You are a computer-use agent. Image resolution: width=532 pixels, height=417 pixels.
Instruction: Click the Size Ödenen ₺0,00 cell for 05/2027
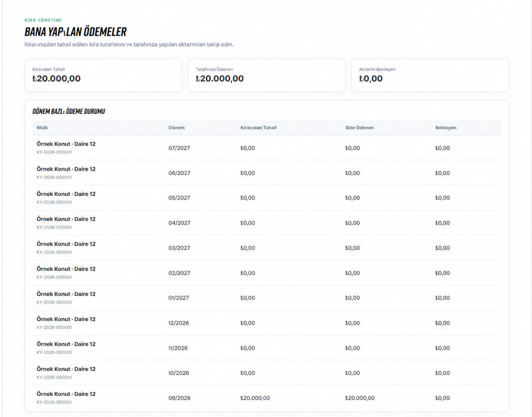pyautogui.click(x=353, y=198)
